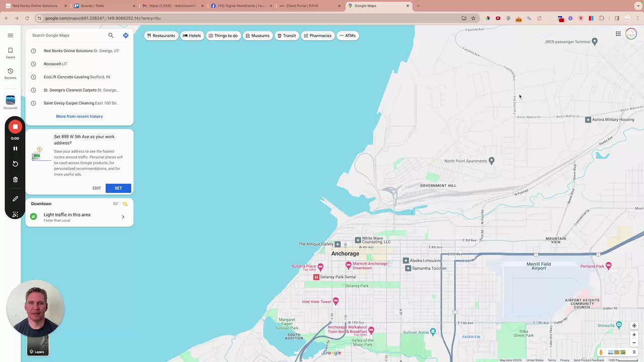Open Recents in the sidebar
Screen dimensions: 644x362
click(10, 74)
